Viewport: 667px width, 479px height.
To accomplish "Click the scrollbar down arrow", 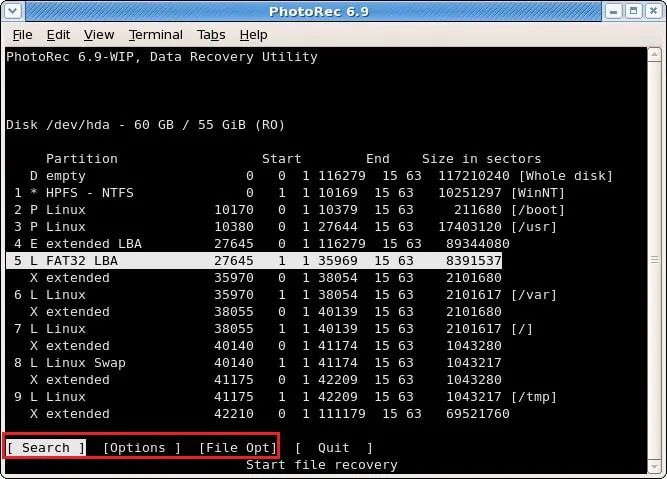I will [654, 467].
